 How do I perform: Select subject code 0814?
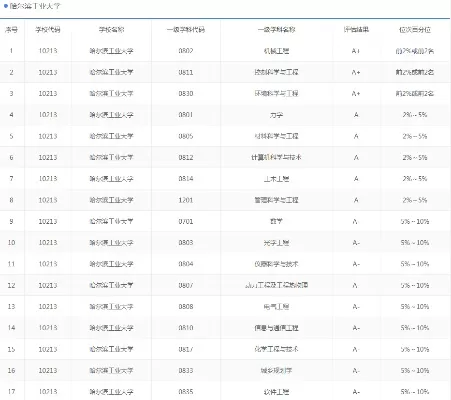point(186,179)
